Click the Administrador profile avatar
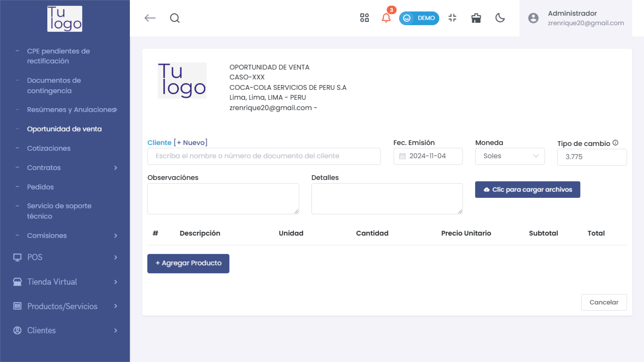The width and height of the screenshot is (644, 362). [x=533, y=18]
